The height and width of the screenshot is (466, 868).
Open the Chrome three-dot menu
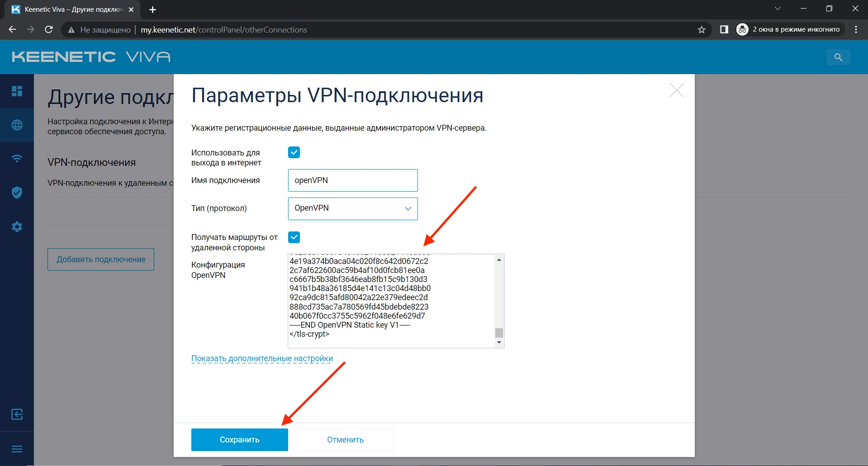tap(856, 29)
